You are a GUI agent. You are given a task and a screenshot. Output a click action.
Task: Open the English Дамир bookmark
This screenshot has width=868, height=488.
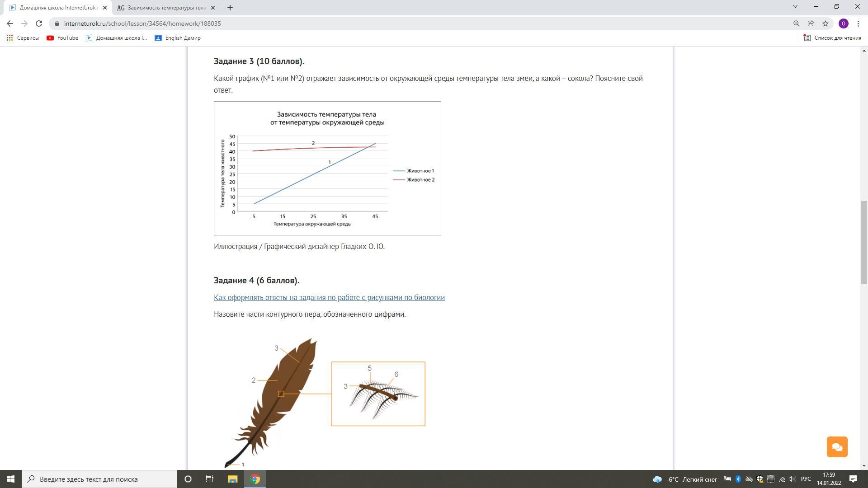pos(178,38)
